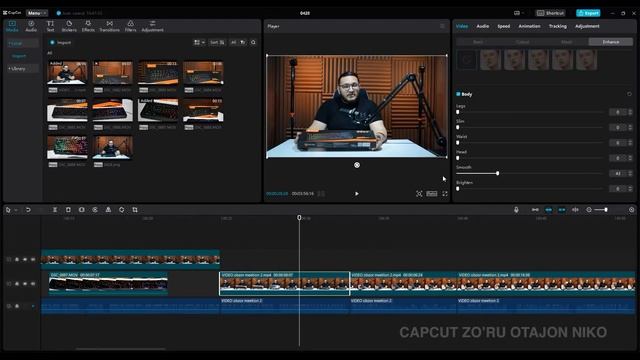Switch to the Animation tab
640x360 pixels.
[529, 26]
